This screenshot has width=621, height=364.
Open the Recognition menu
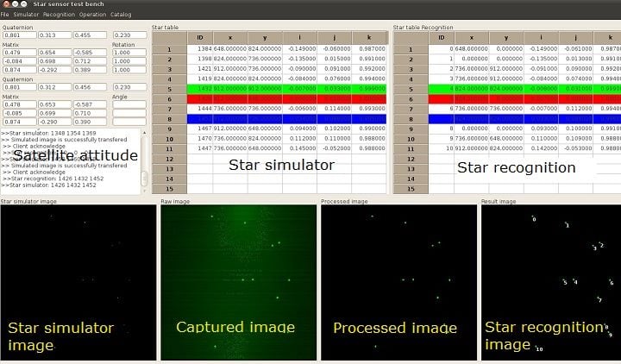point(59,15)
